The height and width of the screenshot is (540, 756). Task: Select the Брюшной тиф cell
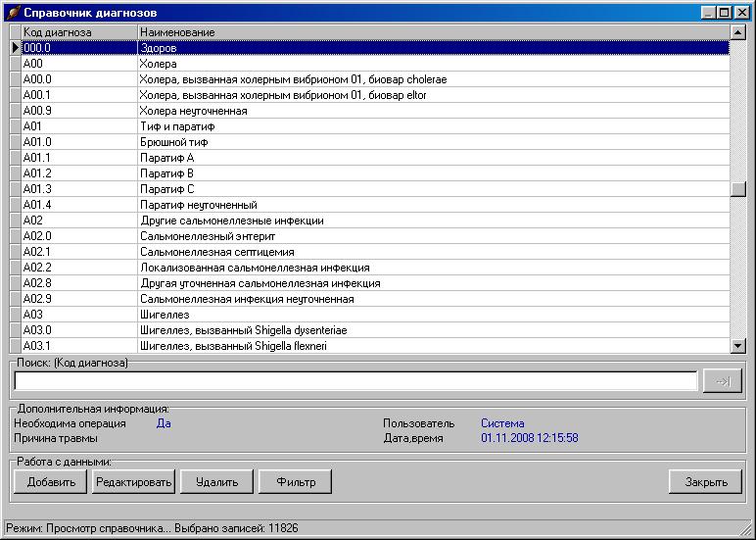point(434,142)
